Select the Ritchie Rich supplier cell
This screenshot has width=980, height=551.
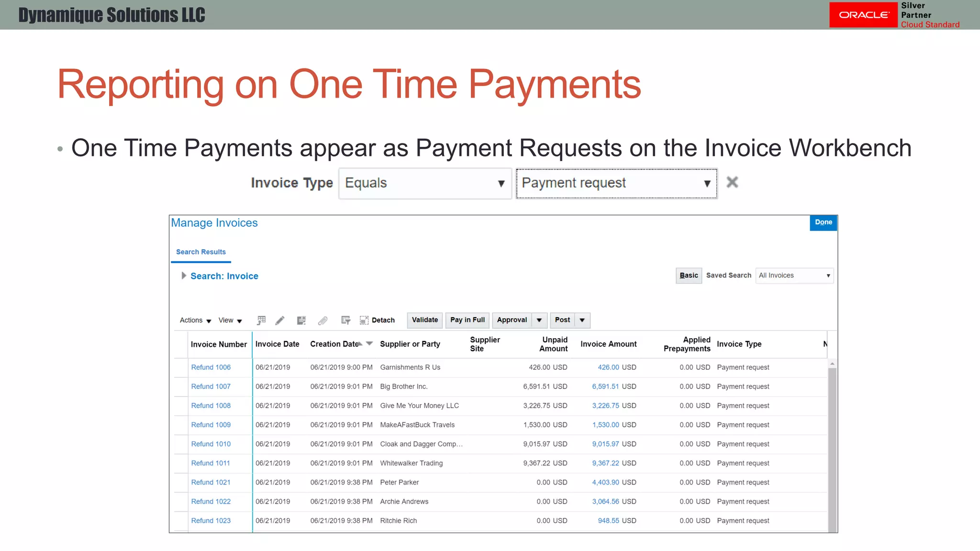[398, 520]
